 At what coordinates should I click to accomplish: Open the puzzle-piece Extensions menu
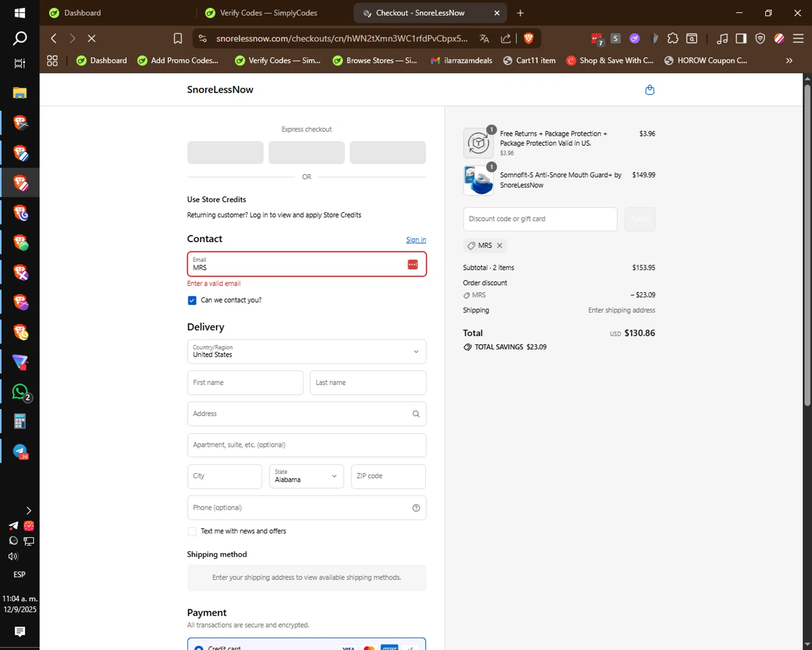point(673,38)
